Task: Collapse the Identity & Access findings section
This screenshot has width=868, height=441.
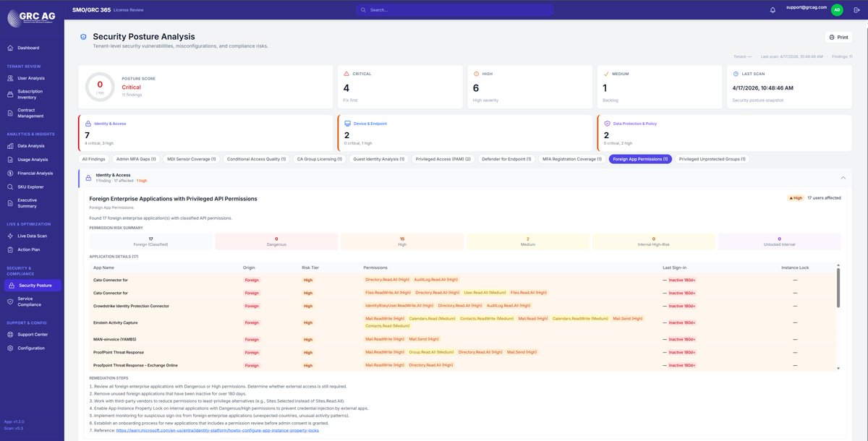Action: pos(842,177)
